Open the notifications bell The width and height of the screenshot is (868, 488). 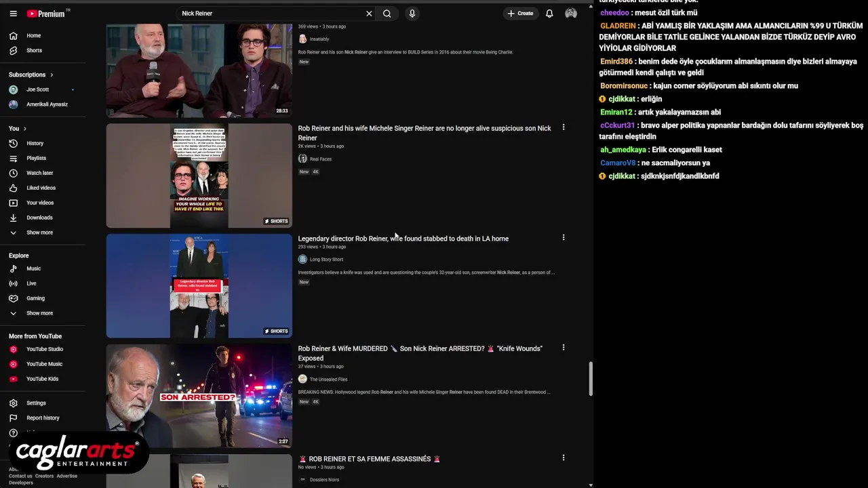[549, 14]
